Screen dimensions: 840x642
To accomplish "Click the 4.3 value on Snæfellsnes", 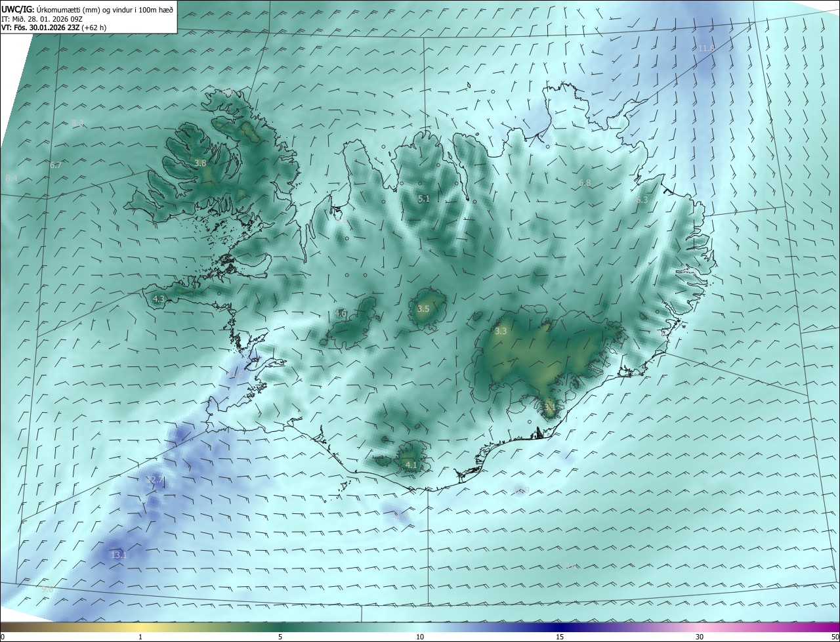I will 159,299.
